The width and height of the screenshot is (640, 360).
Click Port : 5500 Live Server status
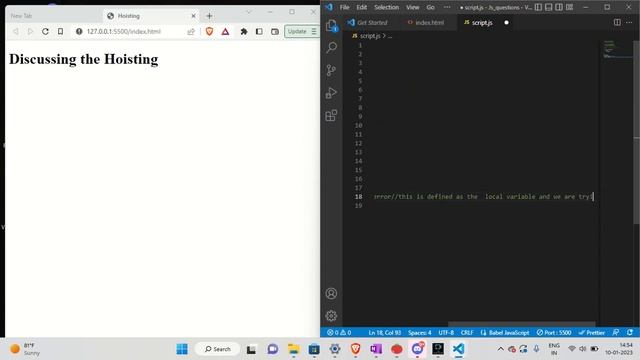coord(554,333)
